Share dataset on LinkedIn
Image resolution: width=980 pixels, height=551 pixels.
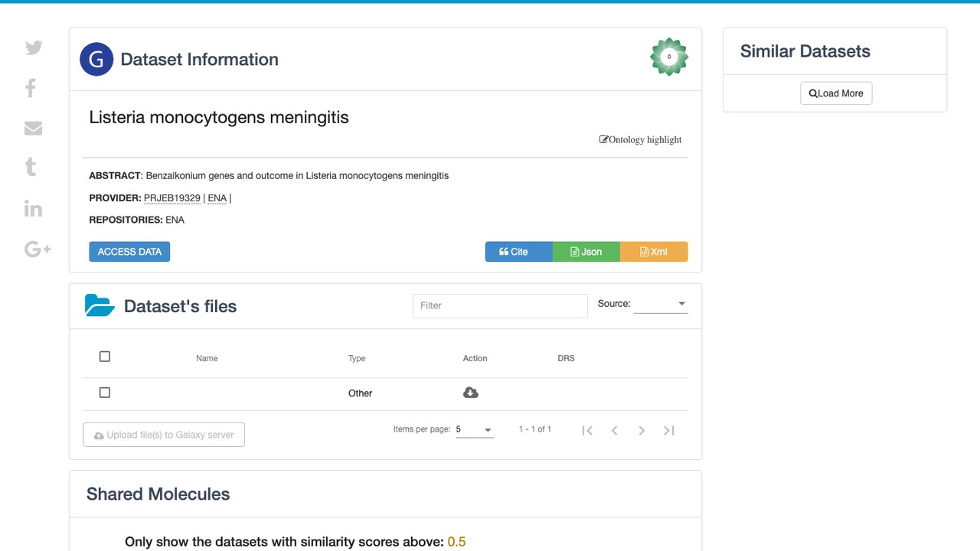[x=33, y=208]
